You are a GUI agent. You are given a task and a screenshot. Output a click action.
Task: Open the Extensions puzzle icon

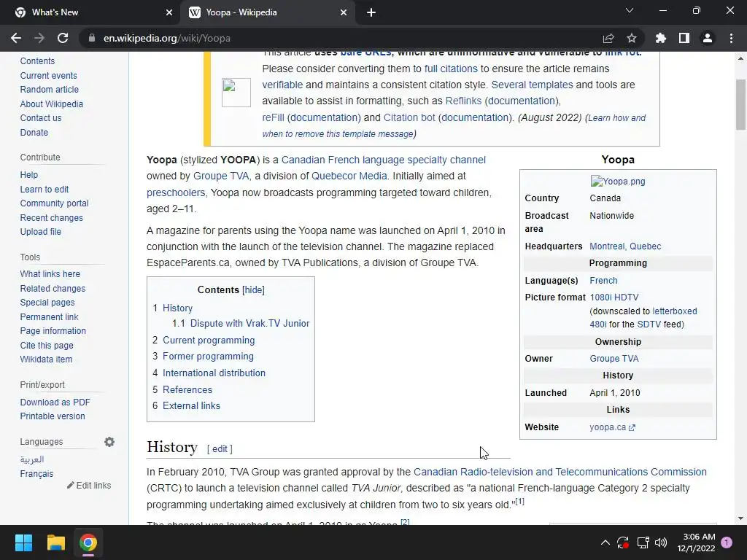(x=661, y=38)
